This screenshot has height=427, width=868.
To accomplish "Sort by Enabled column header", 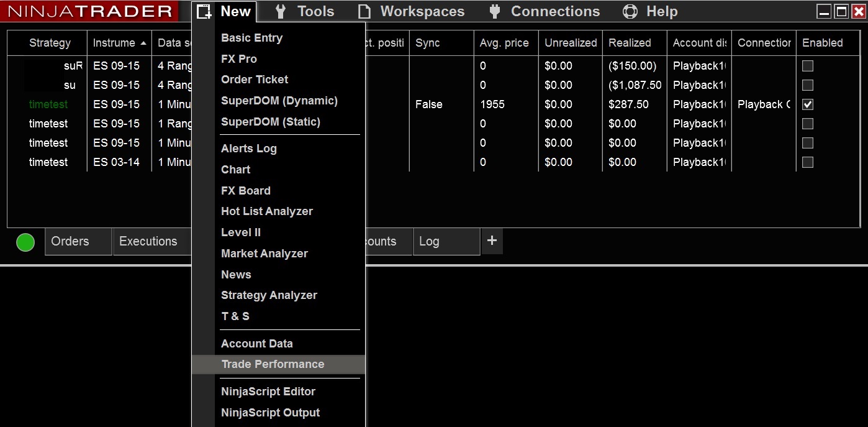I will click(828, 43).
